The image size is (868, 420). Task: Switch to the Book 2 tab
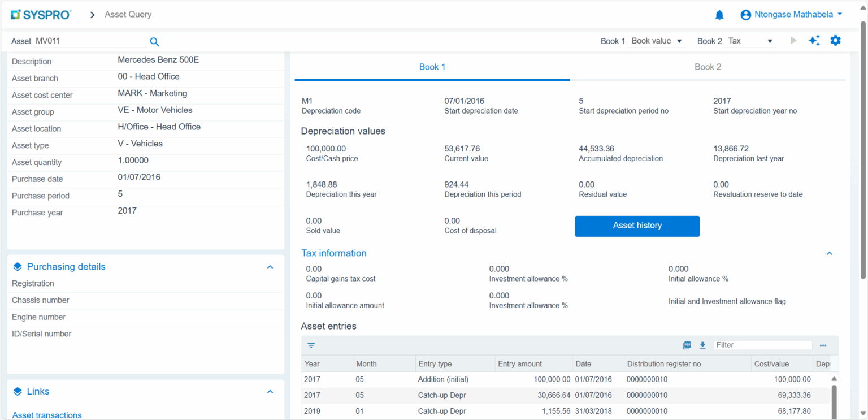tap(708, 67)
